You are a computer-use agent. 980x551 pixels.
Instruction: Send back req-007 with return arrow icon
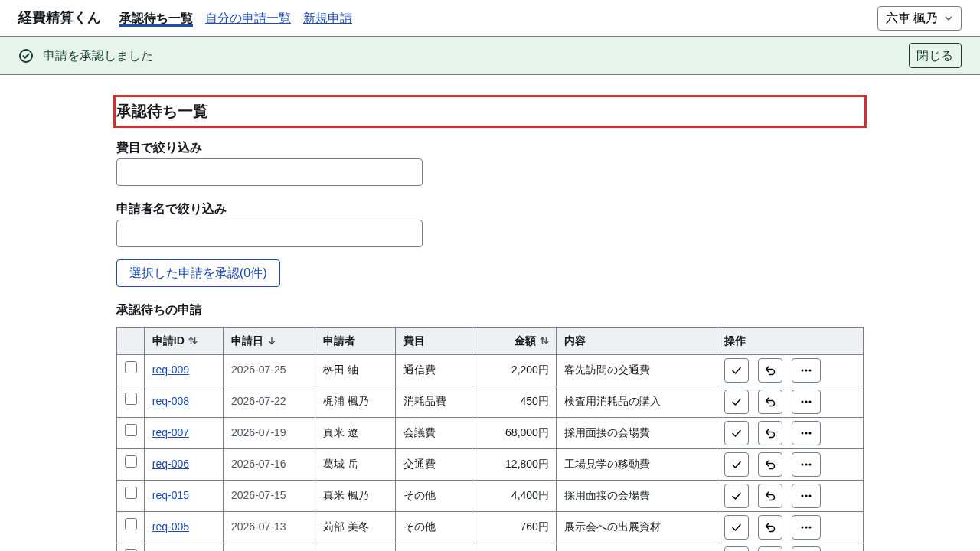pos(770,433)
